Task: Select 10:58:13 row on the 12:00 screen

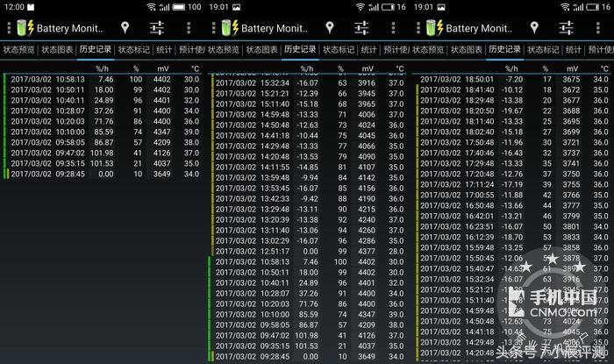Action: [104, 80]
